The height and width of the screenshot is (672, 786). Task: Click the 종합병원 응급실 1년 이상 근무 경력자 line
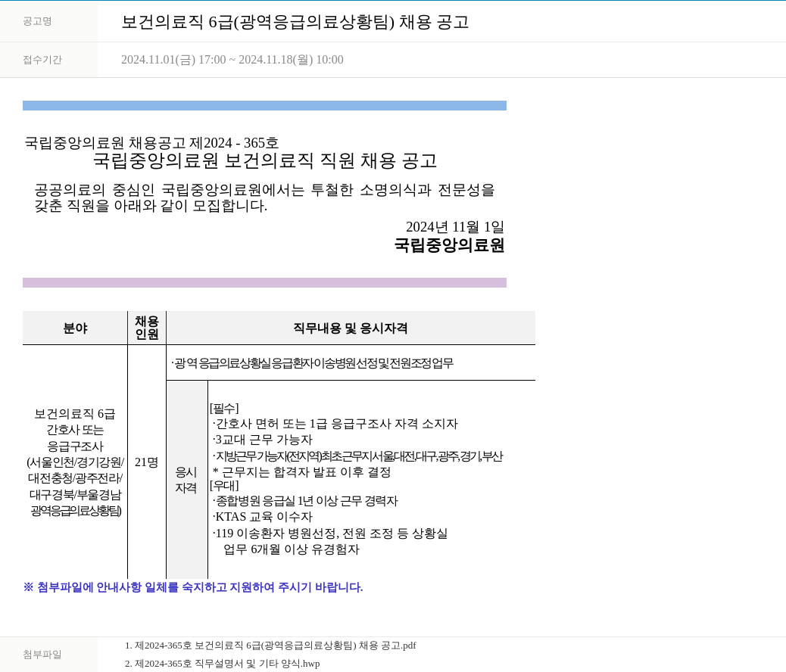coord(304,501)
